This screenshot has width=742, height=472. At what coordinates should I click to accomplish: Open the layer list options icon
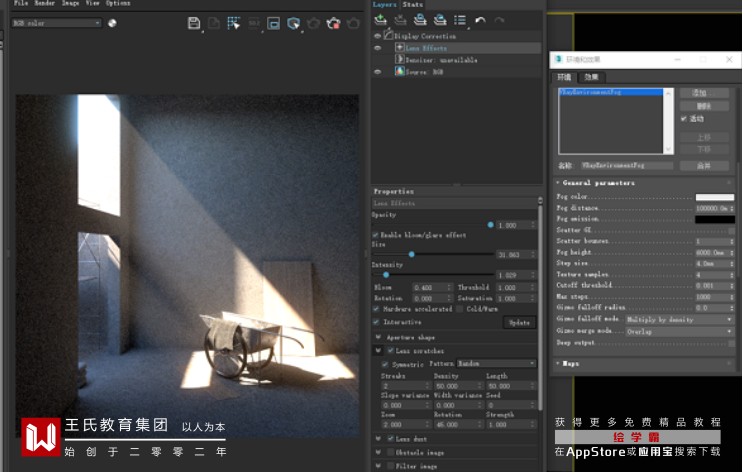pyautogui.click(x=460, y=20)
